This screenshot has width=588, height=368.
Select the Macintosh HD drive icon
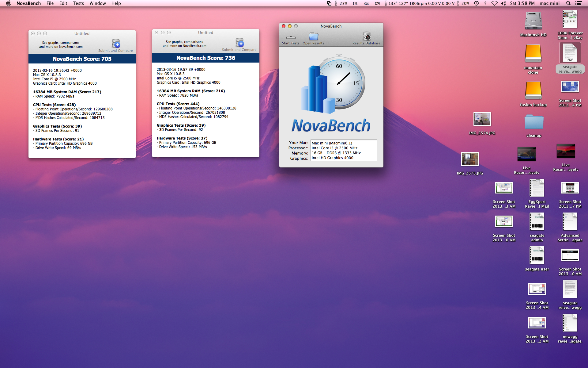(x=533, y=21)
